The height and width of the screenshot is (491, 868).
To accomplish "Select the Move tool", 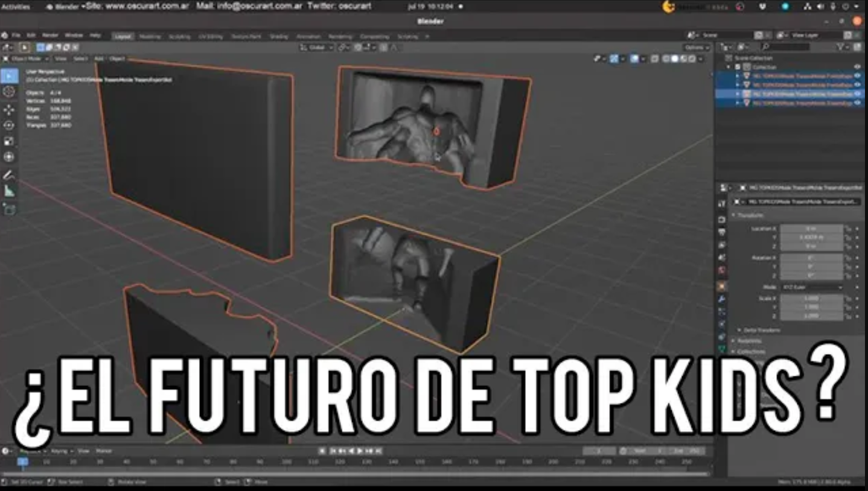I will [9, 110].
